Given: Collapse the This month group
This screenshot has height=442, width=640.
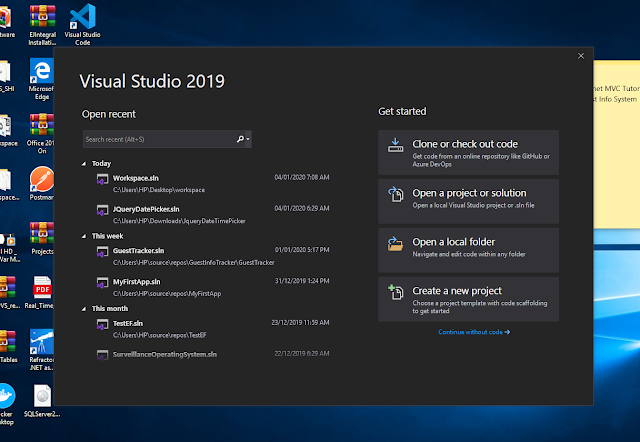Looking at the screenshot, I should [x=85, y=309].
